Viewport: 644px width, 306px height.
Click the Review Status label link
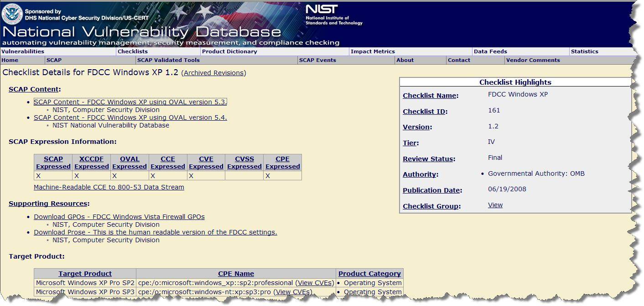pos(428,159)
